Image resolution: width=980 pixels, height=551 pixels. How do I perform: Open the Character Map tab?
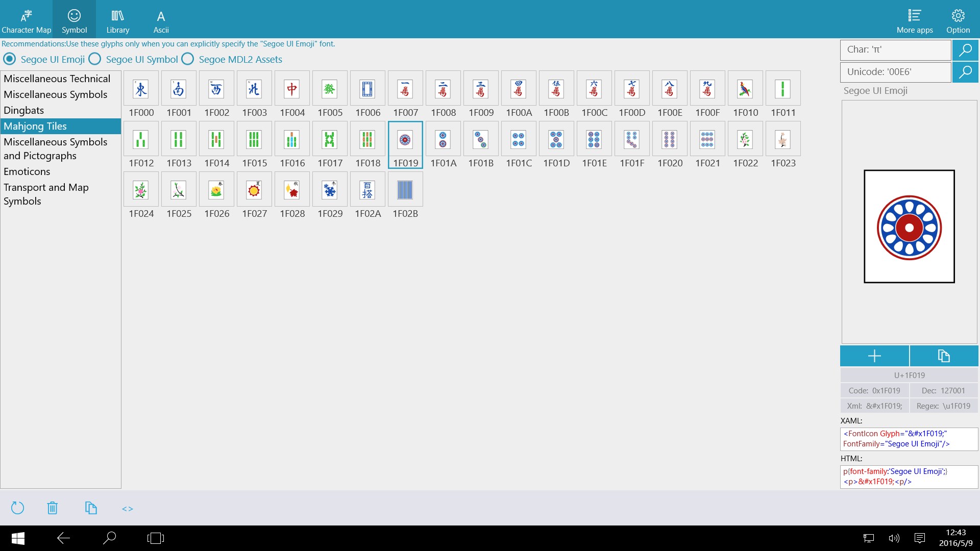tap(26, 20)
